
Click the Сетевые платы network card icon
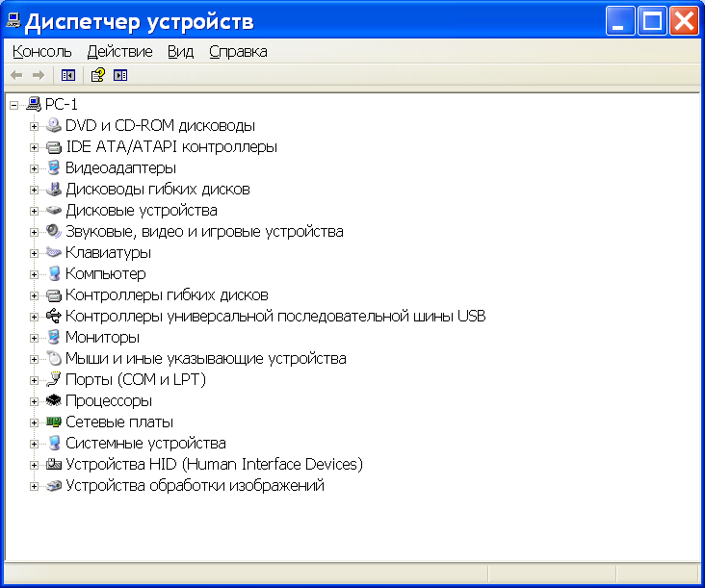pyautogui.click(x=54, y=422)
